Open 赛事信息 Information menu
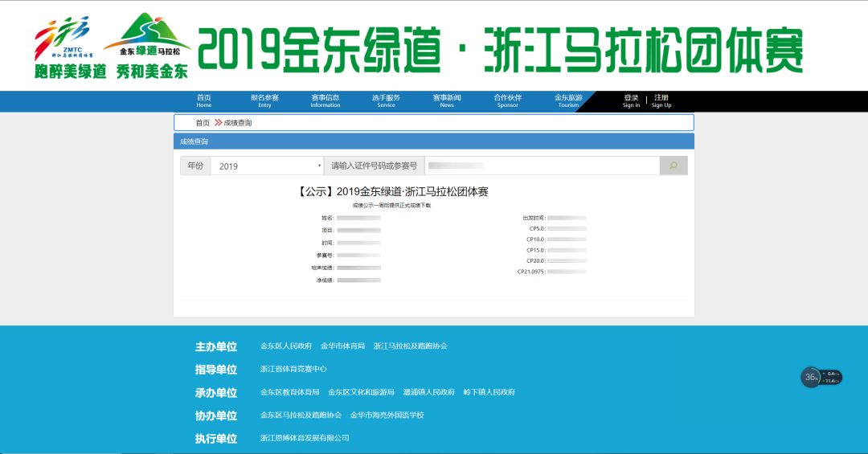Screen dimensions: 868x454 click(325, 100)
